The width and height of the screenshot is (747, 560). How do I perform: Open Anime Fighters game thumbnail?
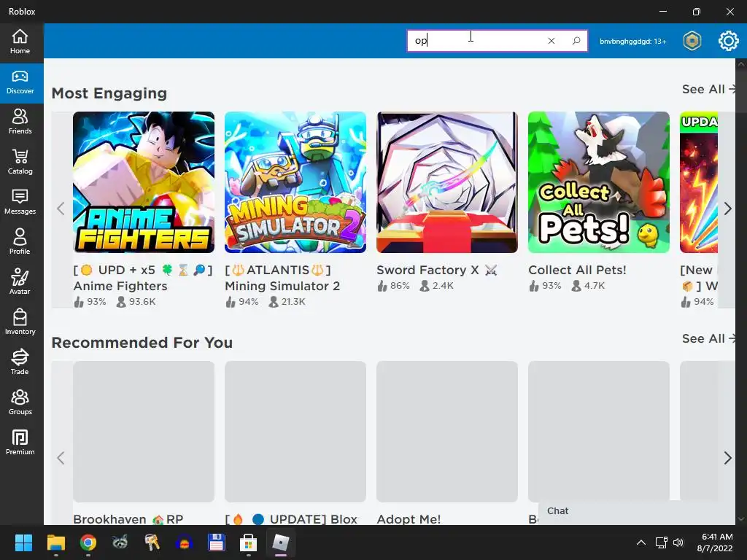tap(144, 182)
